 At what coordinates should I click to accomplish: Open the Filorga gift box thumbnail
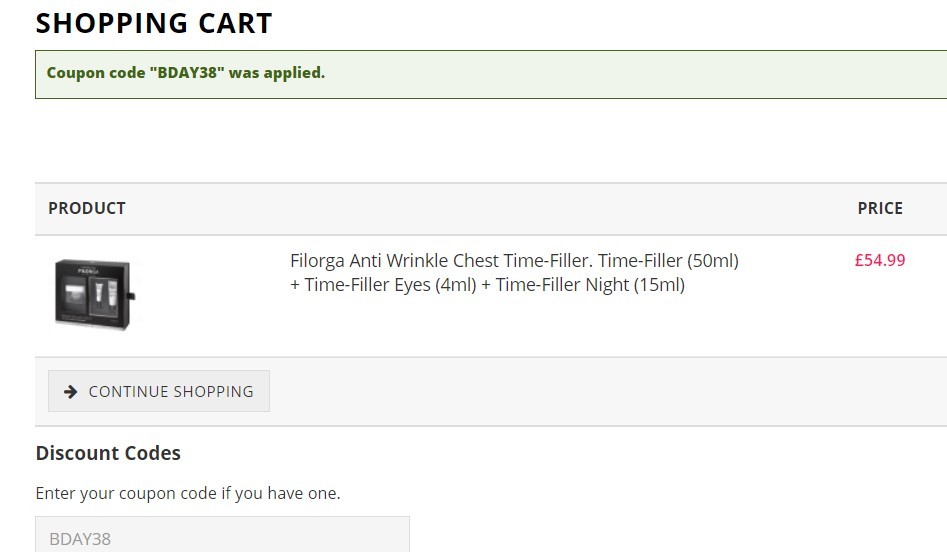[x=95, y=294]
